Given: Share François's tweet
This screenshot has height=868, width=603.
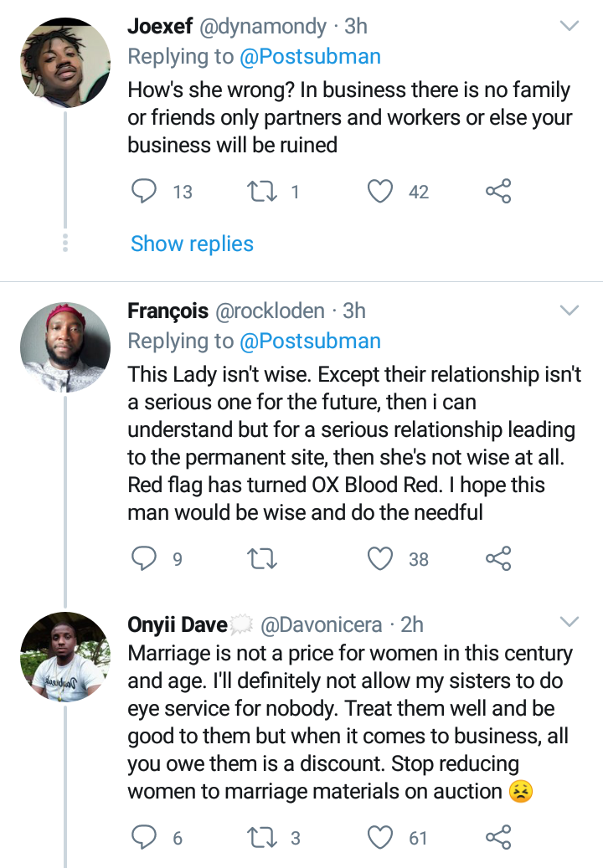Looking at the screenshot, I should (x=498, y=558).
